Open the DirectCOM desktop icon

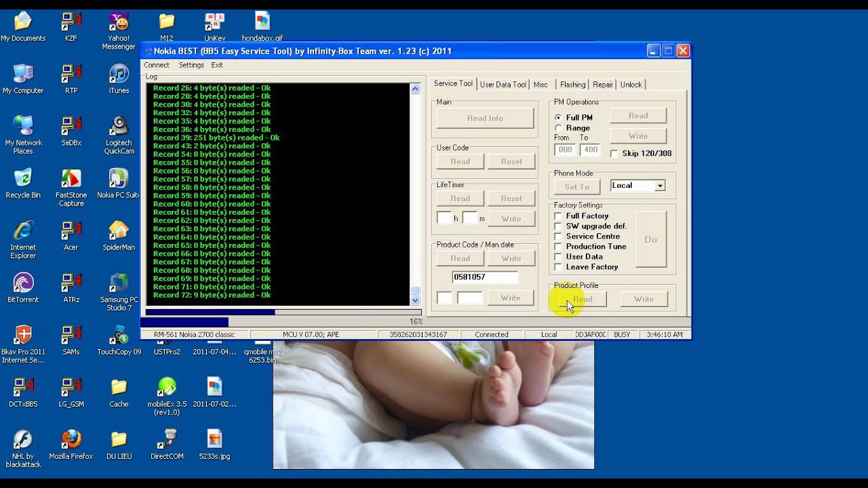tap(166, 444)
